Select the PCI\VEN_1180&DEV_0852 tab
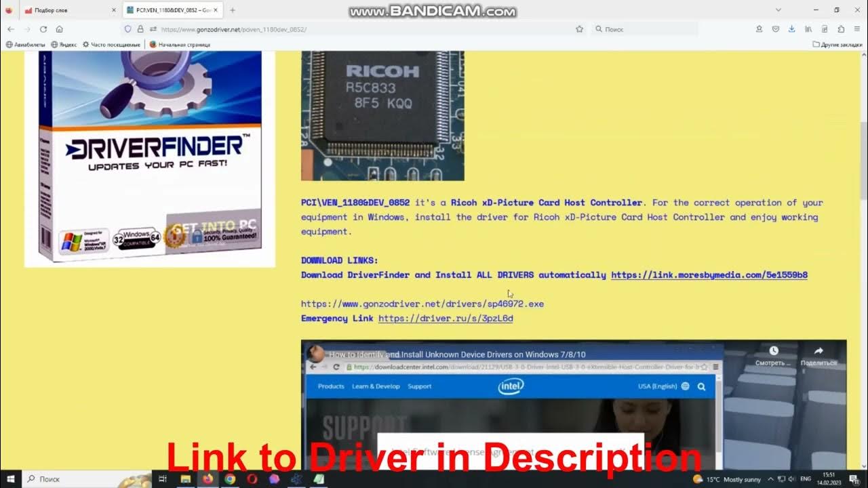 point(173,10)
